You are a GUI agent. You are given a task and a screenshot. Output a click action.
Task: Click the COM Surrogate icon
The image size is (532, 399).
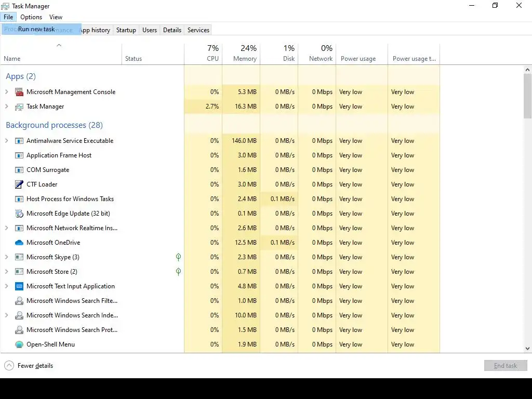19,170
